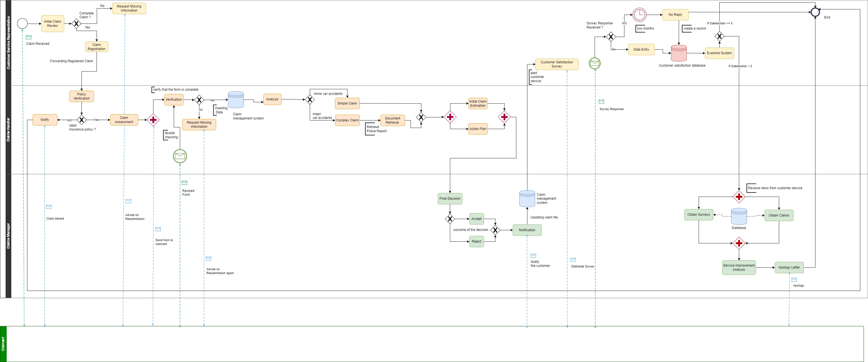This screenshot has width=868, height=362.
Task: Click the Customer satisfaction database cylinder
Action: point(679,53)
